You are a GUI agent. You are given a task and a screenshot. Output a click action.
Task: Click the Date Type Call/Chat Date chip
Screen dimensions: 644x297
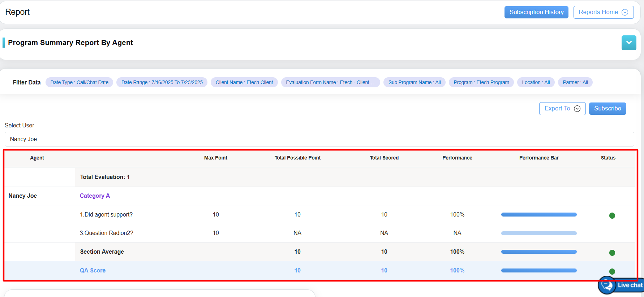[x=79, y=82]
